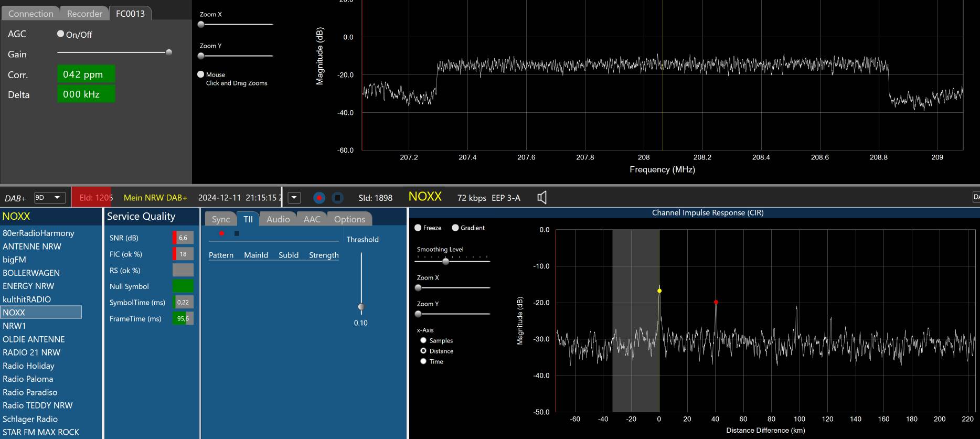Click the Corr. 042 ppm field

86,74
